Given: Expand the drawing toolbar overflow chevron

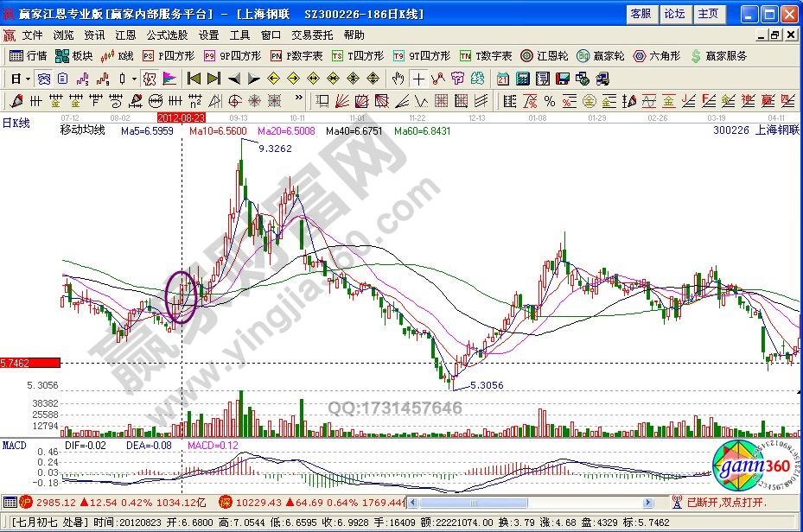Looking at the screenshot, I should [299, 100].
